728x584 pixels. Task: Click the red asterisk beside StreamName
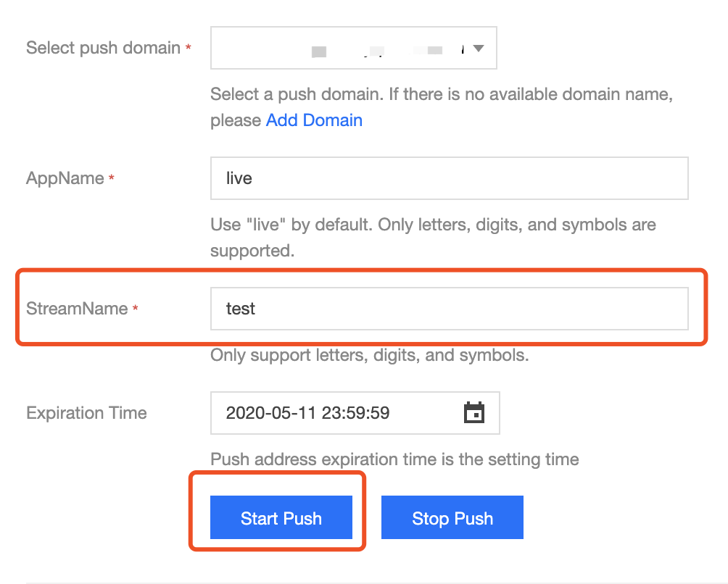[136, 309]
